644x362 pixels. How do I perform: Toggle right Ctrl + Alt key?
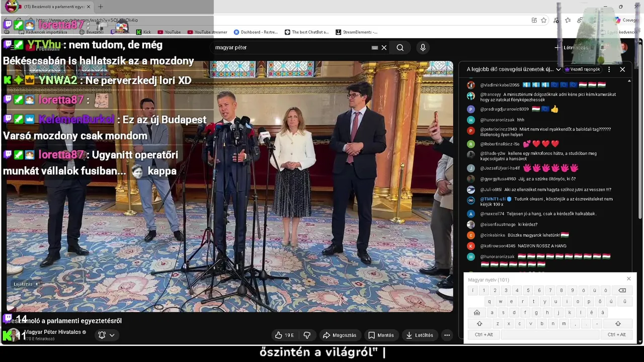[616, 335]
